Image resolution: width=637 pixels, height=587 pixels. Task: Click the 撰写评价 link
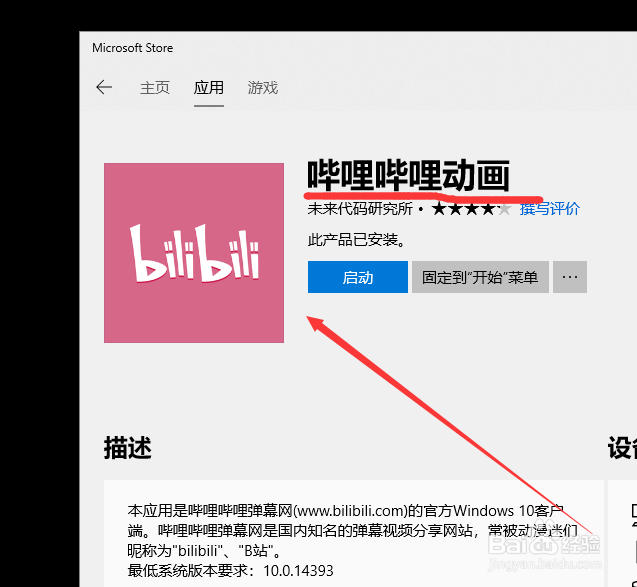[549, 209]
